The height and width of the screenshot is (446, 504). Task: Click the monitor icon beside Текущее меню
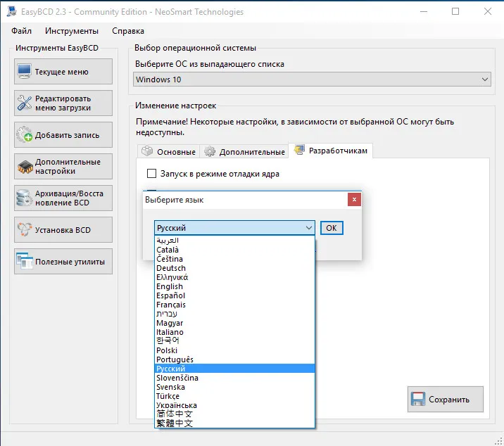25,71
